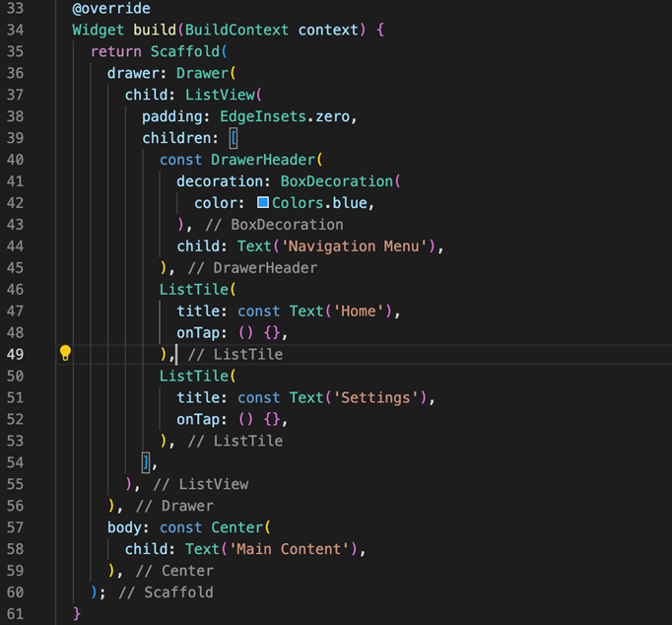The height and width of the screenshot is (625, 672).
Task: Click 'Center' constructor on line 57
Action: click(x=237, y=527)
